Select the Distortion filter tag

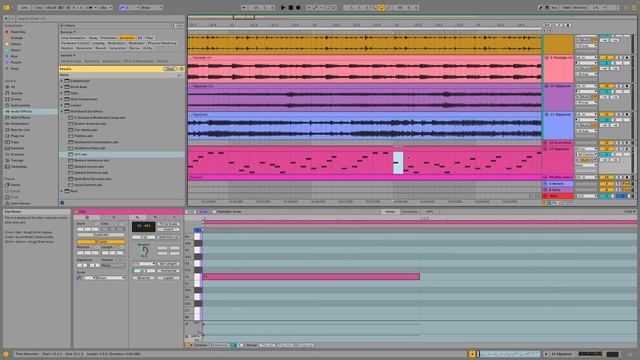click(109, 38)
